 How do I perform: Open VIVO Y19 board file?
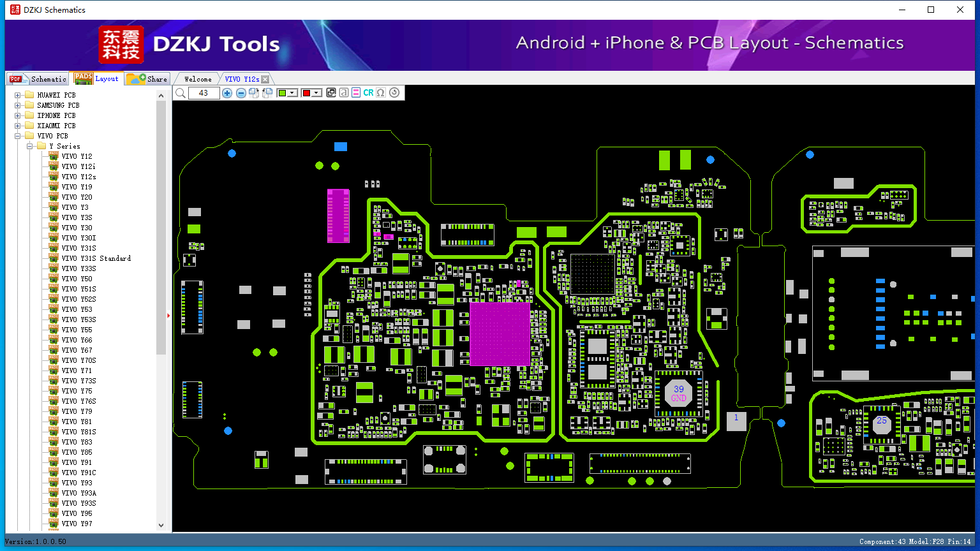point(77,187)
